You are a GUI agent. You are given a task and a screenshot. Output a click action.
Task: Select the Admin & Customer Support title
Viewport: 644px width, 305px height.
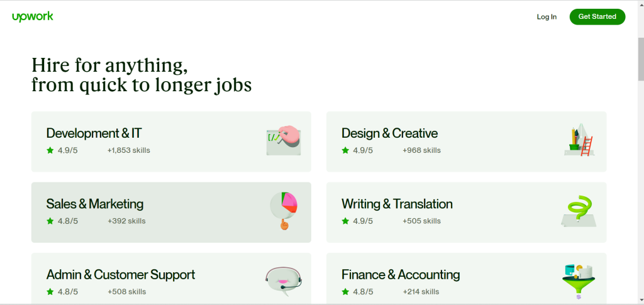[x=121, y=275]
